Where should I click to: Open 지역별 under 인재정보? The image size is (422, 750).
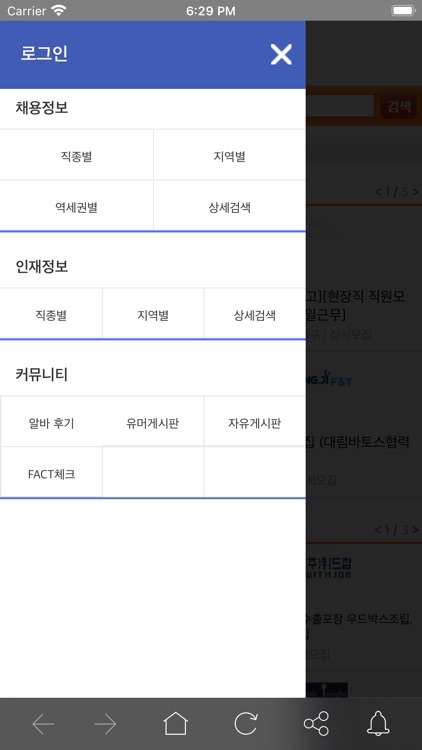click(153, 315)
